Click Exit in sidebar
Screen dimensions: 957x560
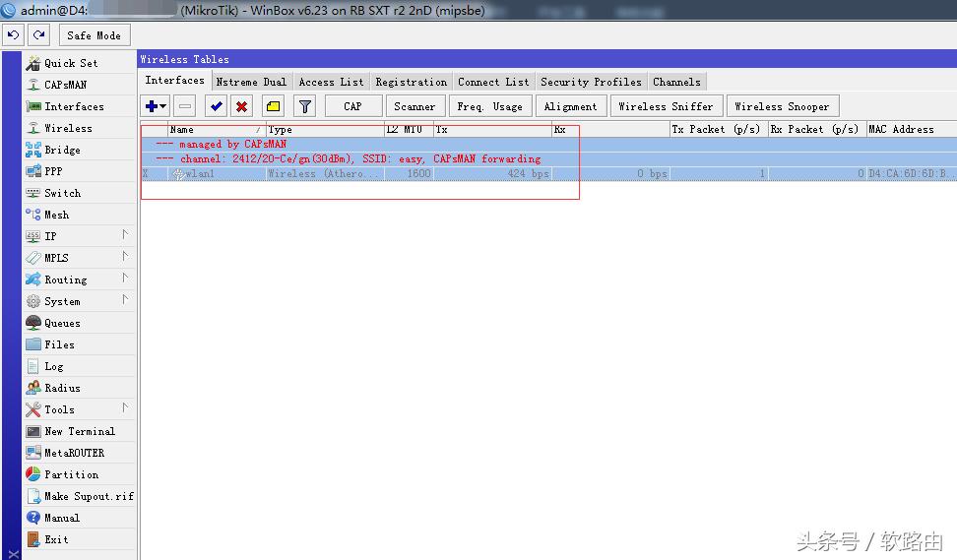click(x=80, y=539)
